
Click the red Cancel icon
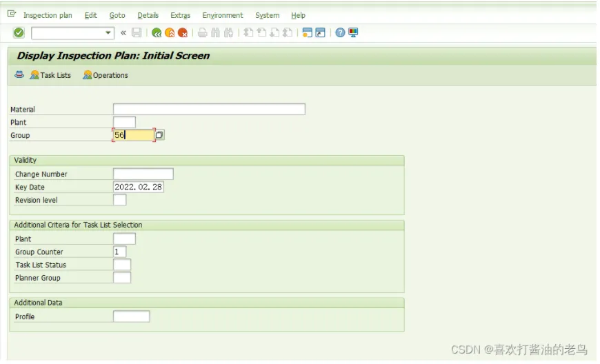point(183,33)
